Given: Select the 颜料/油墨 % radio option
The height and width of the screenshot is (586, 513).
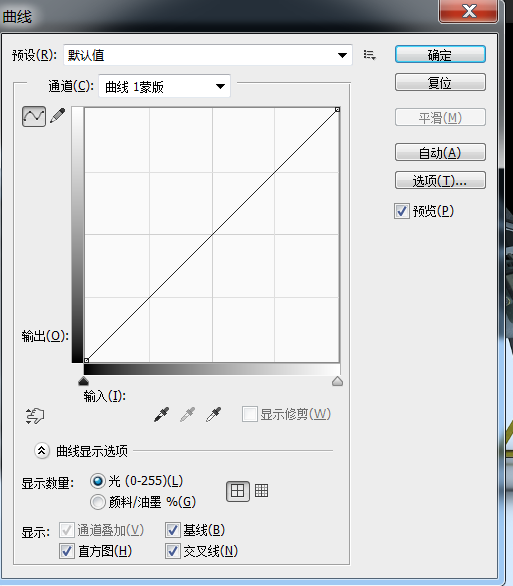Looking at the screenshot, I should pyautogui.click(x=98, y=502).
